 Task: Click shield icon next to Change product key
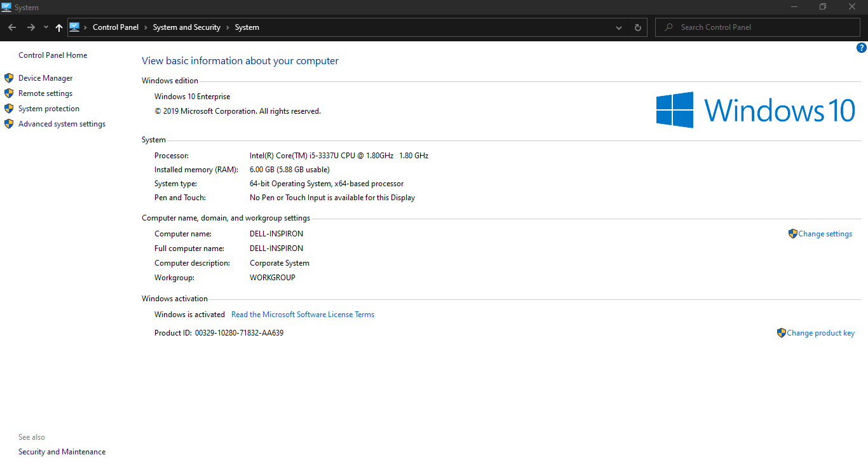click(x=782, y=333)
